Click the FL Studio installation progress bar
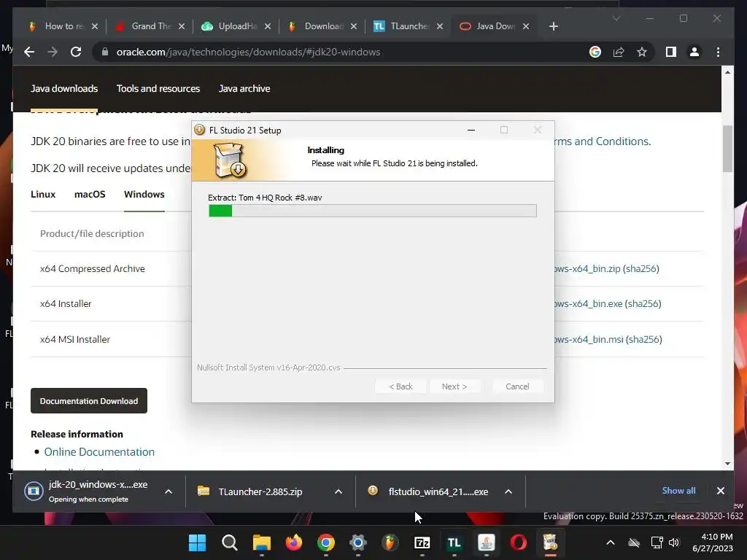 pos(373,211)
